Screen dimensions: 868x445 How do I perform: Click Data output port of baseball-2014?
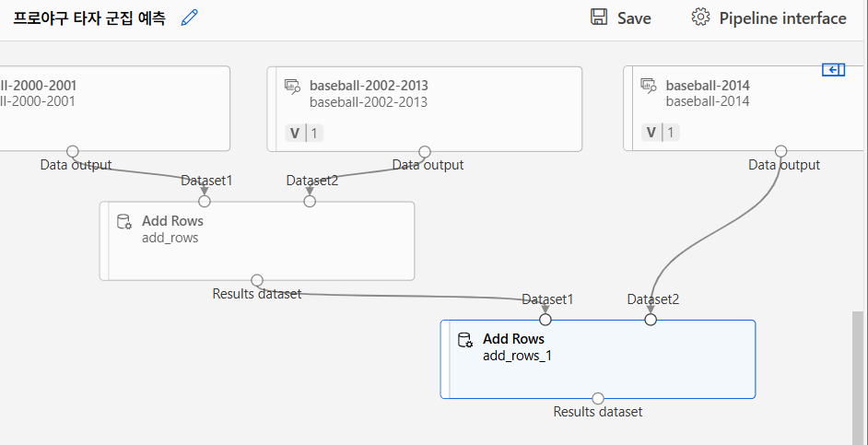click(x=781, y=151)
